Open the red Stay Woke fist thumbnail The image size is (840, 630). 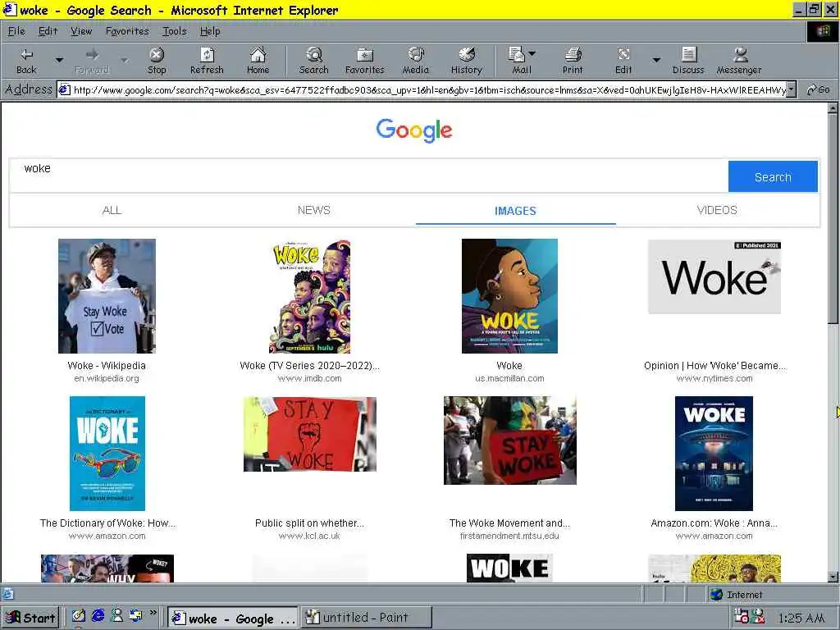309,434
